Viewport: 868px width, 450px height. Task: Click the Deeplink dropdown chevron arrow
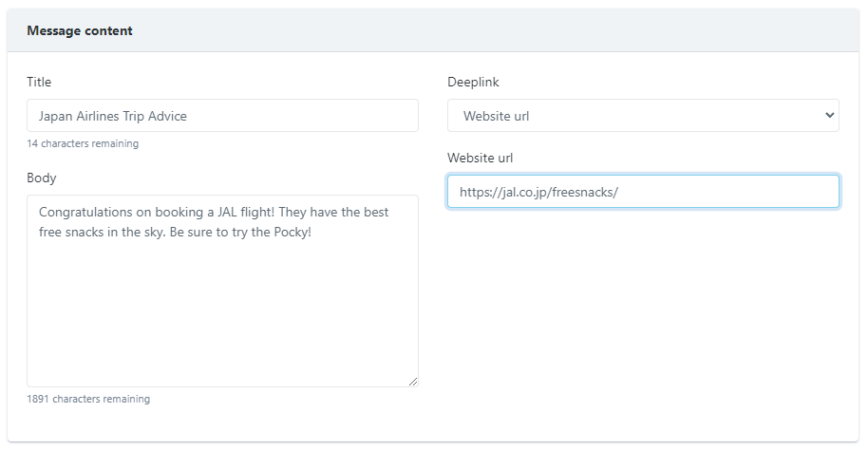click(829, 116)
